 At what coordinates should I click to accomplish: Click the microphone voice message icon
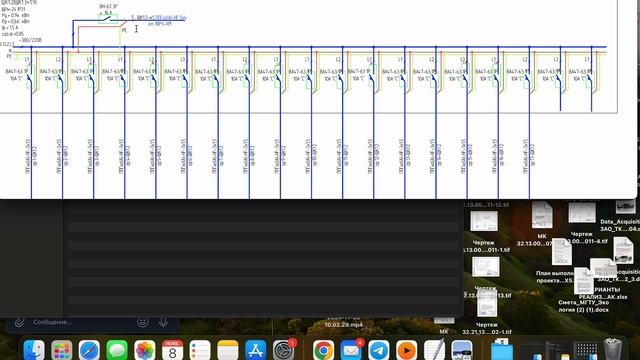point(163,322)
